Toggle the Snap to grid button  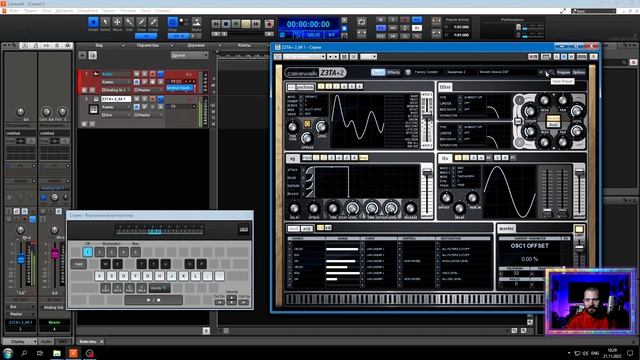(x=173, y=22)
